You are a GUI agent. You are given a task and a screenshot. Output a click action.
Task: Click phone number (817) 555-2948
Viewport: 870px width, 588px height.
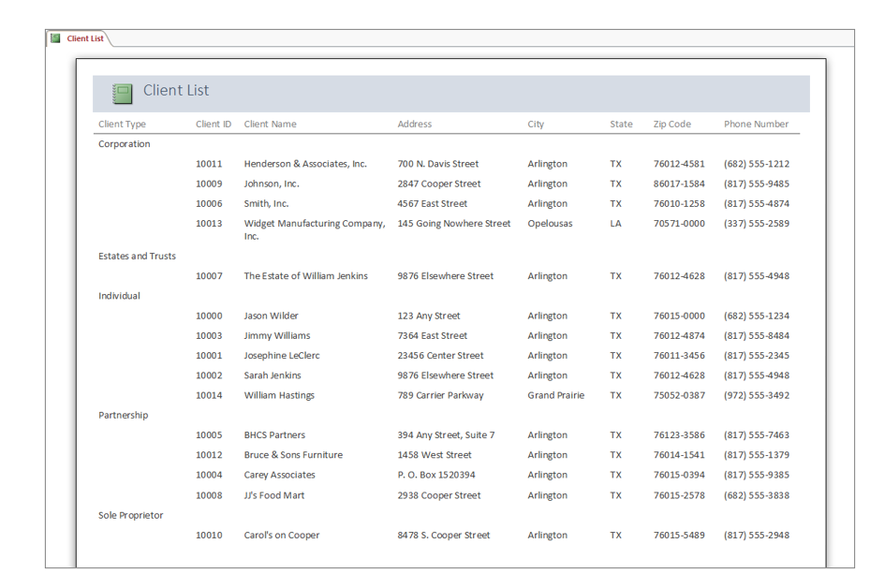757,536
